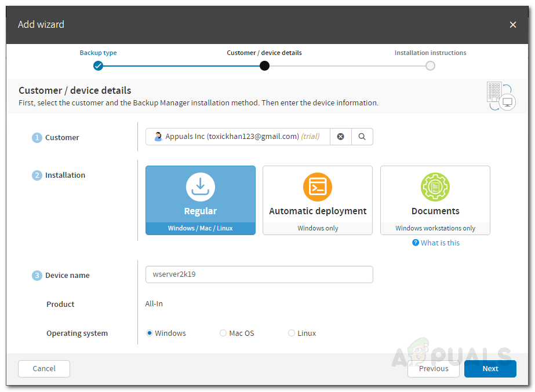The height and width of the screenshot is (392, 535).
Task: Click the Customer / device details step label
Action: [264, 53]
